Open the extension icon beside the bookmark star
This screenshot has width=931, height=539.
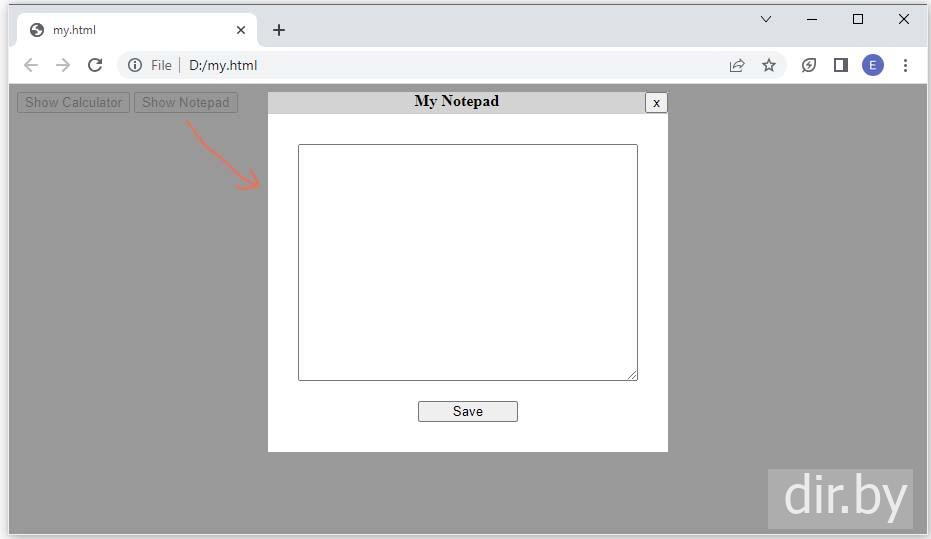coord(809,65)
